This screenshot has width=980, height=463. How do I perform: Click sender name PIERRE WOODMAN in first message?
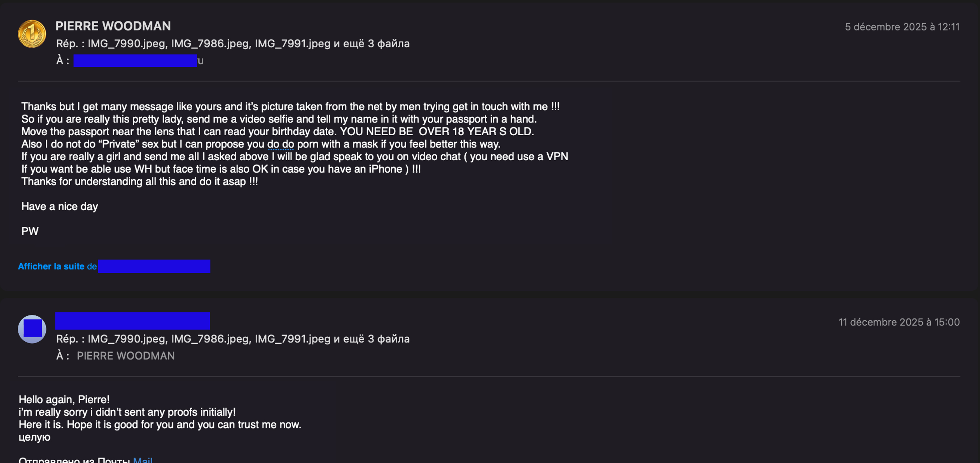[x=113, y=26]
